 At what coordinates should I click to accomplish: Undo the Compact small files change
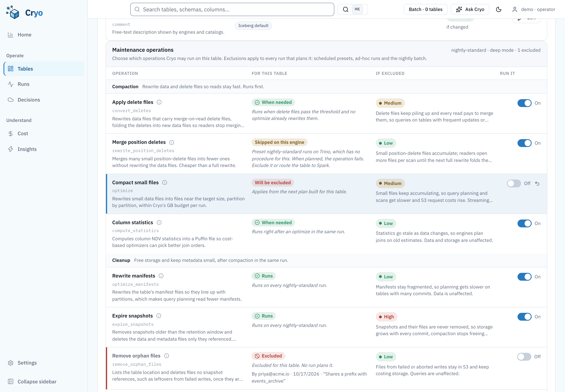pyautogui.click(x=537, y=183)
